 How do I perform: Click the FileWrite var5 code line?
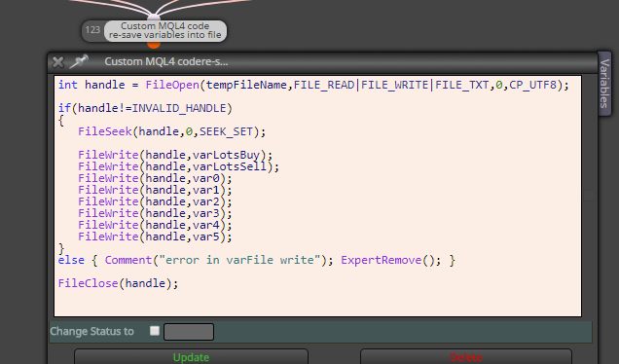point(155,237)
